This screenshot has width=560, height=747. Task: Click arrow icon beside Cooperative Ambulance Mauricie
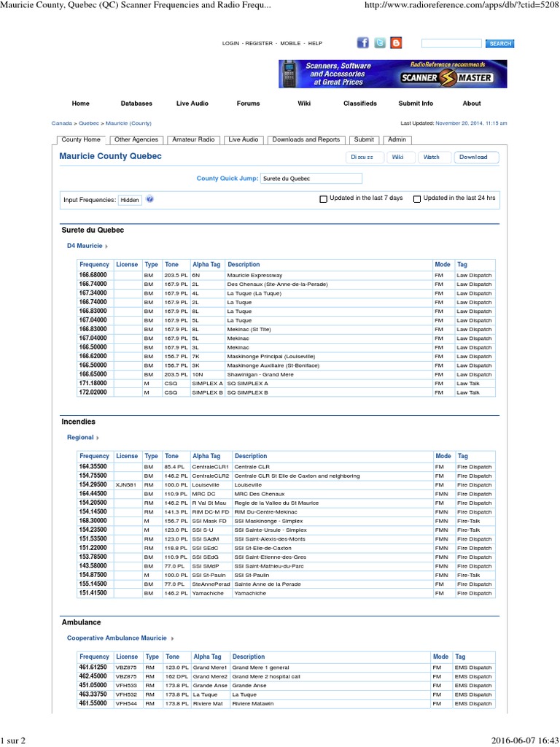173,638
